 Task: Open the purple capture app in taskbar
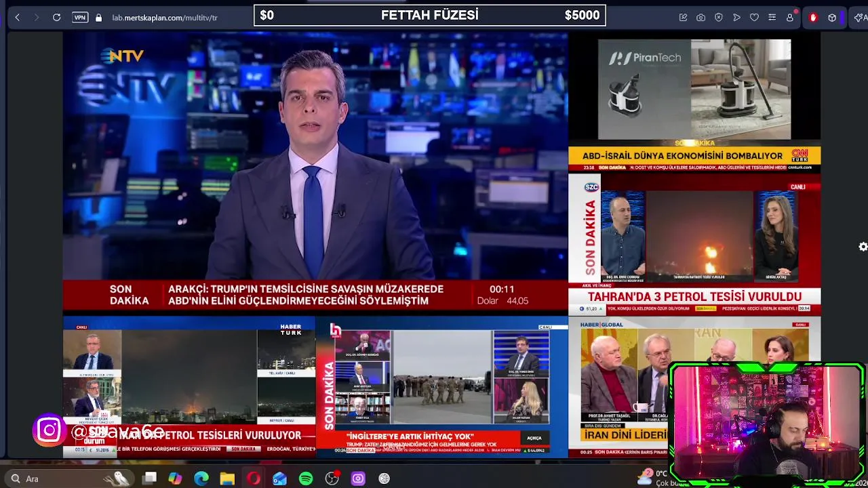click(358, 479)
